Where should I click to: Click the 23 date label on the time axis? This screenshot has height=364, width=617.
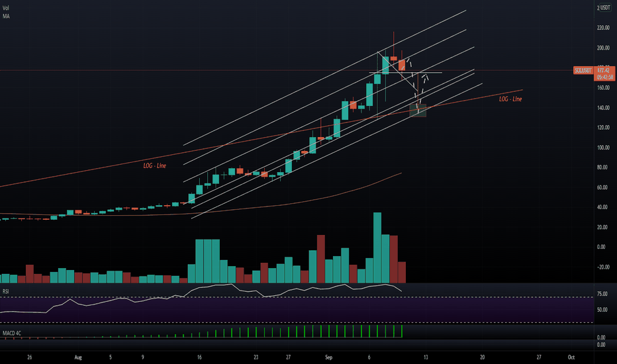pyautogui.click(x=256, y=357)
